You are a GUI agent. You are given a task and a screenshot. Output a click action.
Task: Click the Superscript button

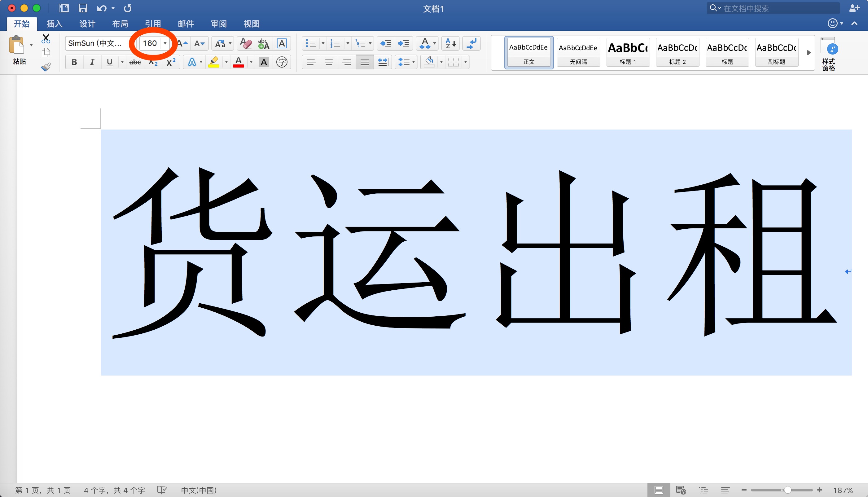coord(171,62)
